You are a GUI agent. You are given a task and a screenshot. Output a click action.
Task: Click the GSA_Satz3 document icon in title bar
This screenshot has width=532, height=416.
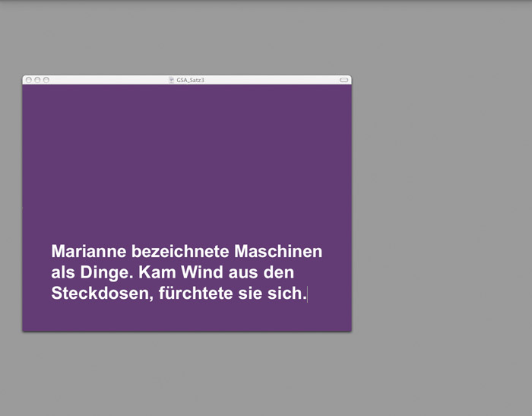coord(171,80)
